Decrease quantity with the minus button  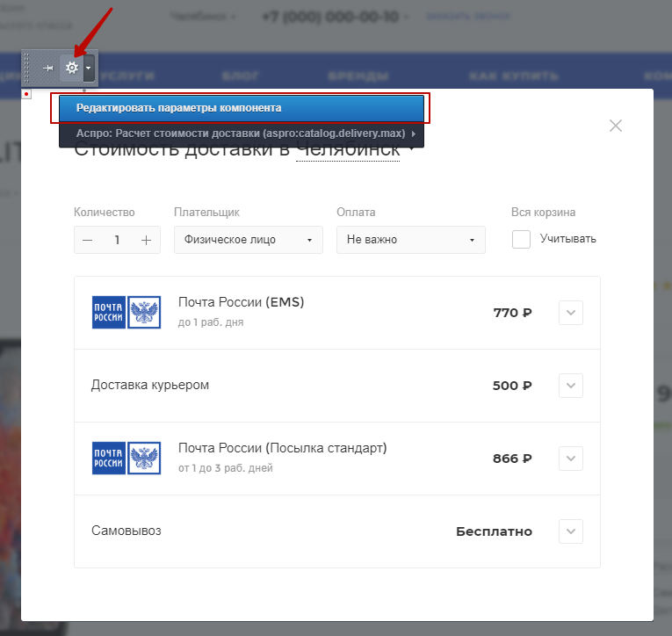88,240
